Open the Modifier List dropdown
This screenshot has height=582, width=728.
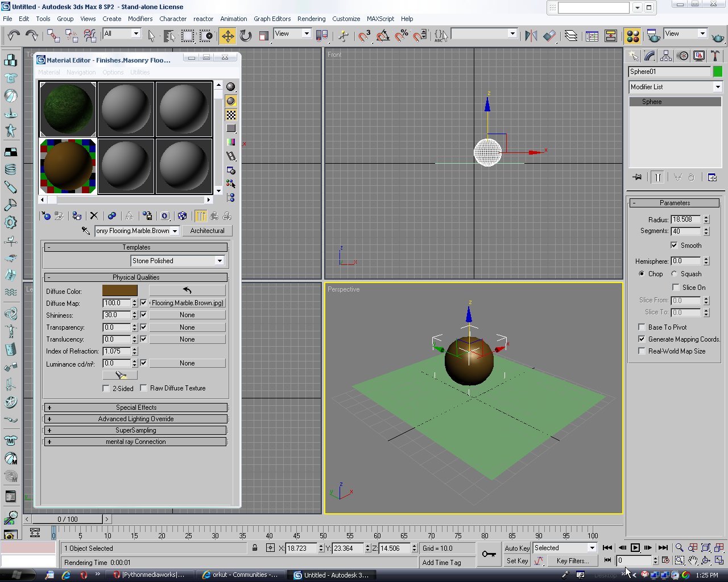point(718,86)
